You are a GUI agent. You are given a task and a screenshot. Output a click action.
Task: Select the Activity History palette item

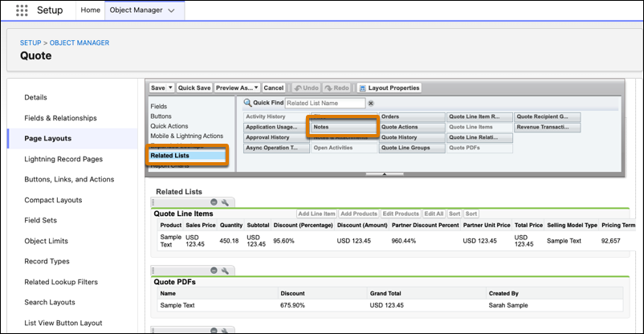(276, 116)
